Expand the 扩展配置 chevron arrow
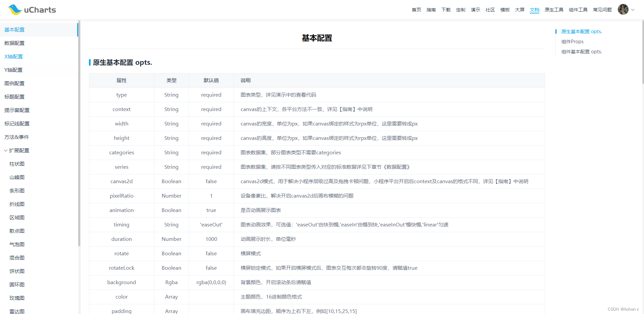The height and width of the screenshot is (314, 644). [x=5, y=150]
